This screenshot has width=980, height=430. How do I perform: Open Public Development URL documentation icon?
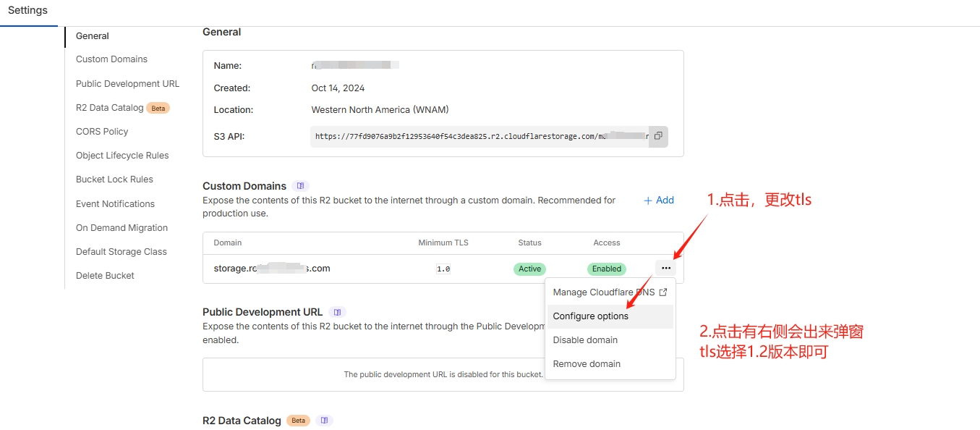click(x=337, y=312)
